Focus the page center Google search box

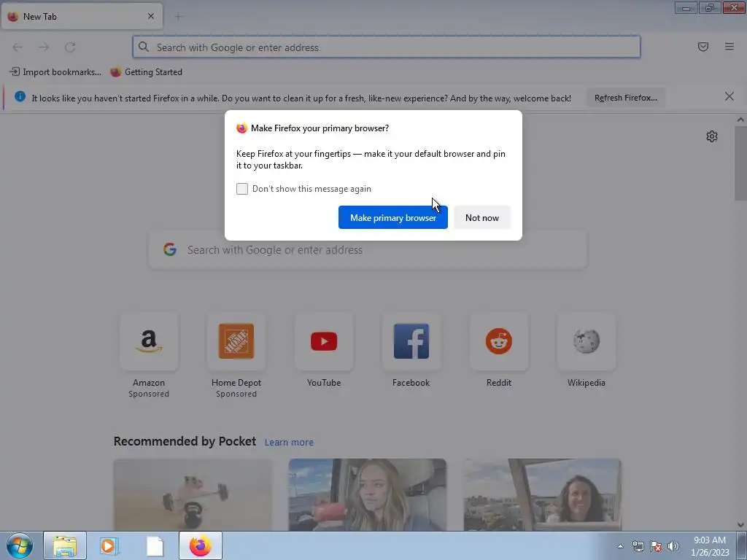click(x=368, y=250)
